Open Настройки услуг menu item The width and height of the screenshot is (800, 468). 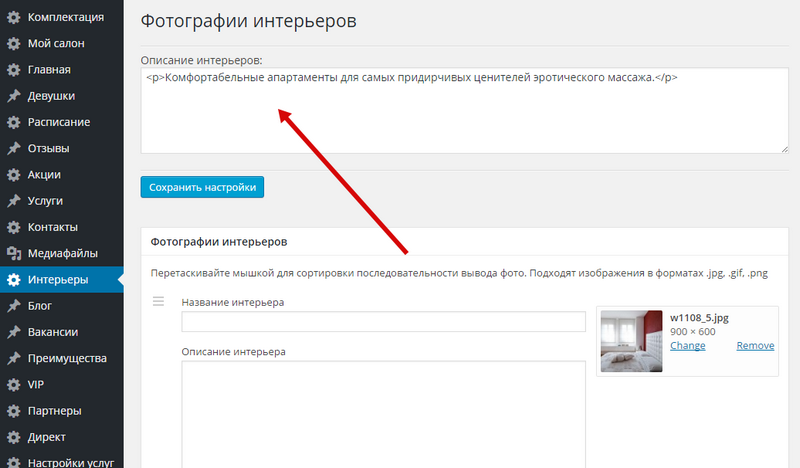(62, 461)
